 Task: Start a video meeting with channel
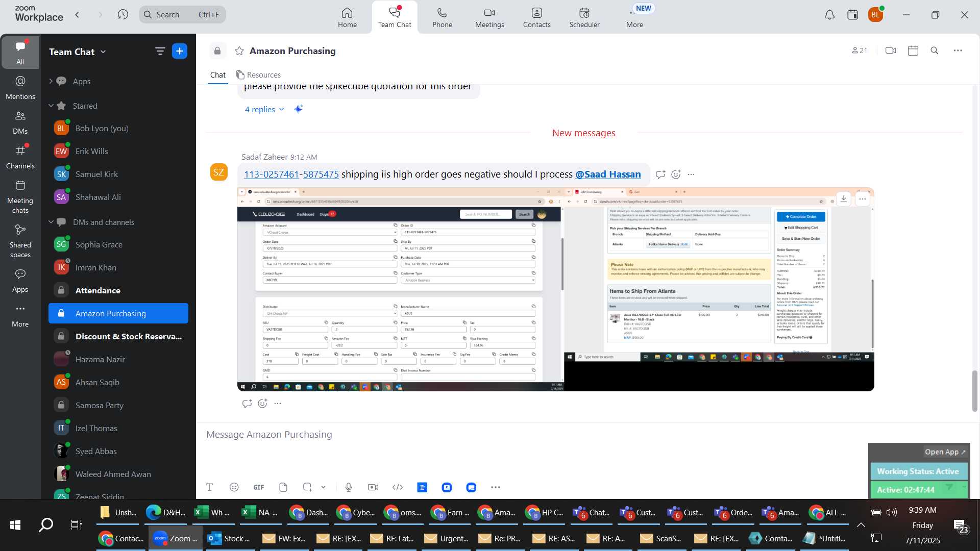[891, 51]
